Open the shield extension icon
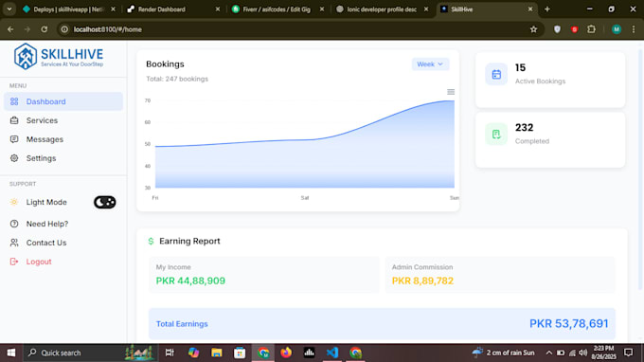This screenshot has width=644, height=362. (557, 29)
